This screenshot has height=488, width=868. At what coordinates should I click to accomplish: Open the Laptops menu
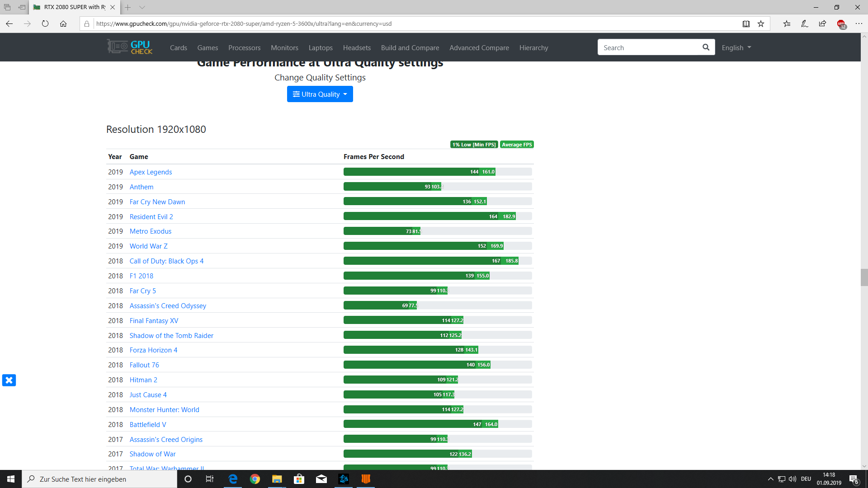321,47
